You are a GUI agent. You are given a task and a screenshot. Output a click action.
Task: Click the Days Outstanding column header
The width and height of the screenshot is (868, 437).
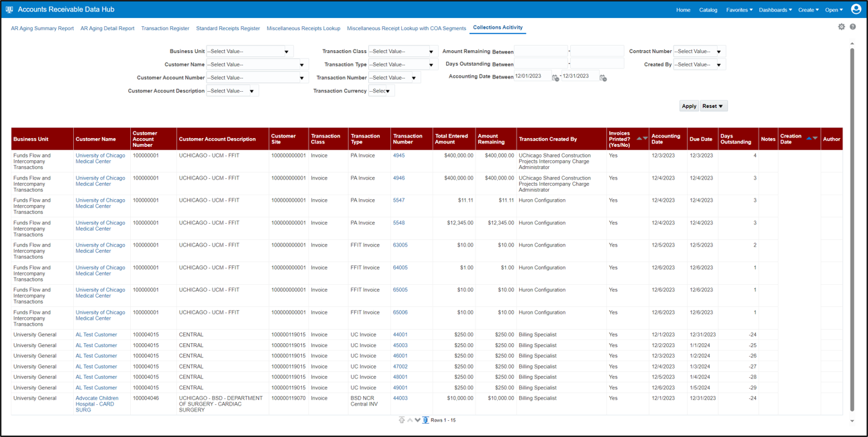coord(738,139)
